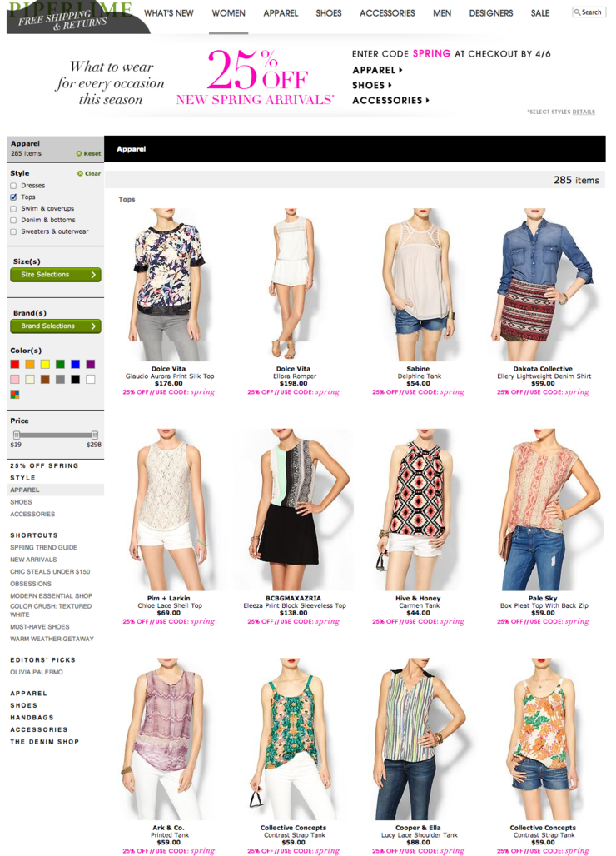Open the Ark & Co. Printed Tank title
The width and height of the screenshot is (616, 856).
[170, 835]
